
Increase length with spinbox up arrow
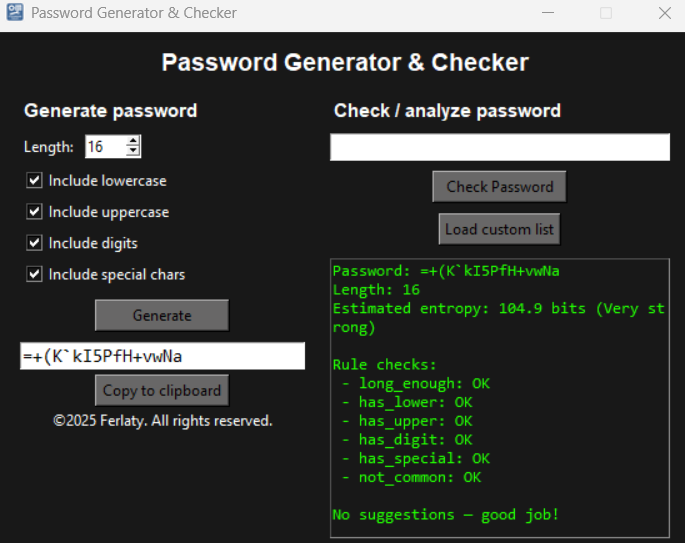(x=133, y=141)
